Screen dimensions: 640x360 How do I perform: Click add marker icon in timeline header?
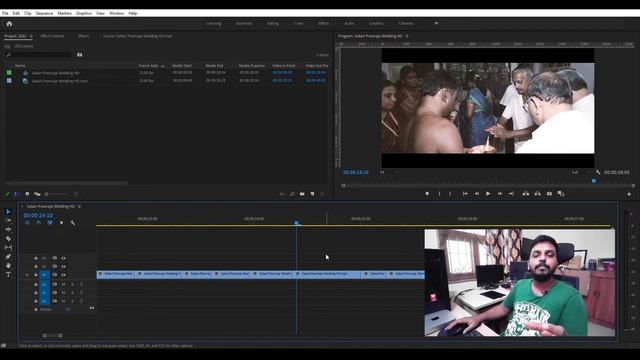pos(61,222)
